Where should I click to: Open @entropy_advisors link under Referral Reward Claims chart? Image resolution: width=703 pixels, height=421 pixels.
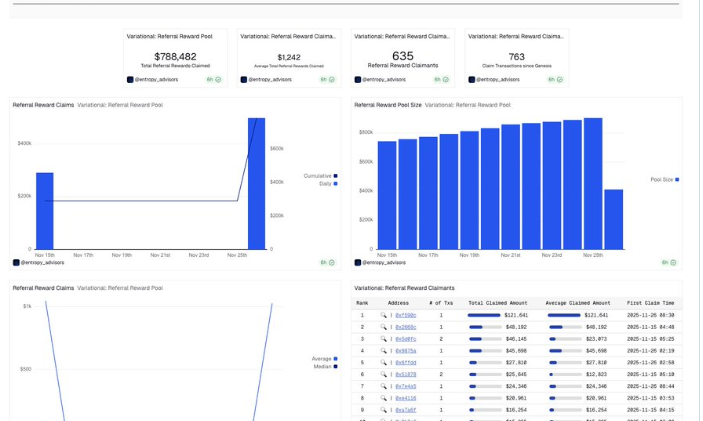[42, 262]
